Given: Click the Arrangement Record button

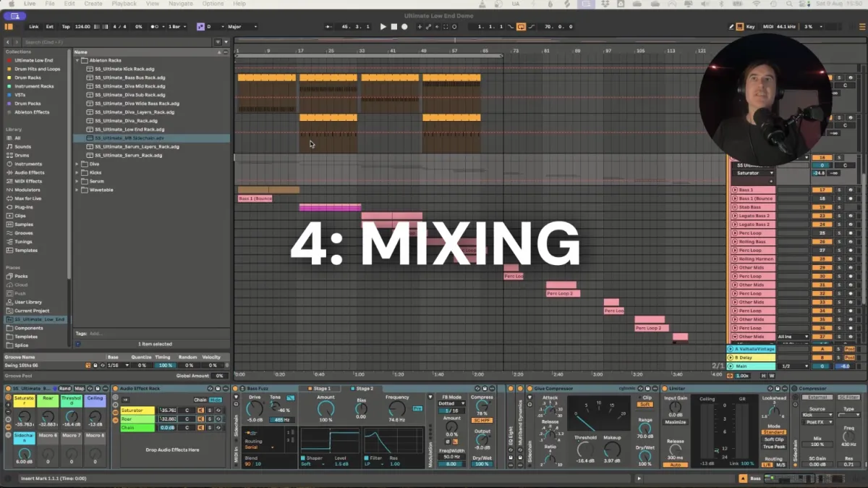Looking at the screenshot, I should tap(404, 27).
